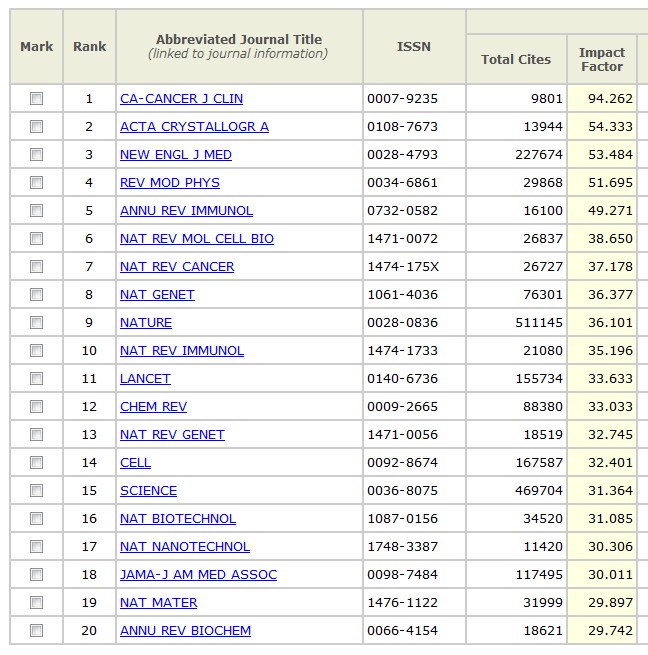Open the NAT GENET journal page

coord(157,295)
